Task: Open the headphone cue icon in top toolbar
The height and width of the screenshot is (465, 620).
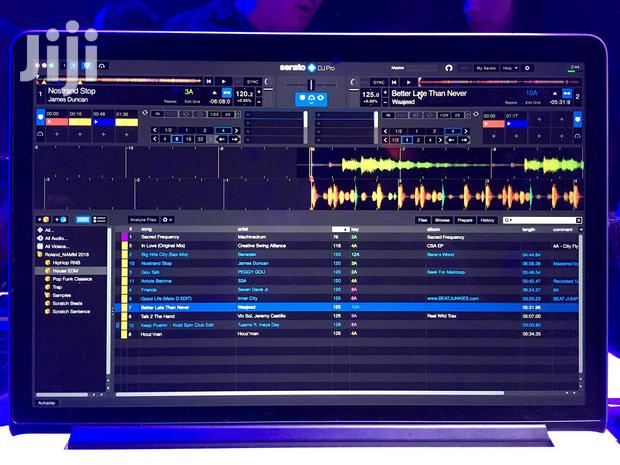Action: 102,66
